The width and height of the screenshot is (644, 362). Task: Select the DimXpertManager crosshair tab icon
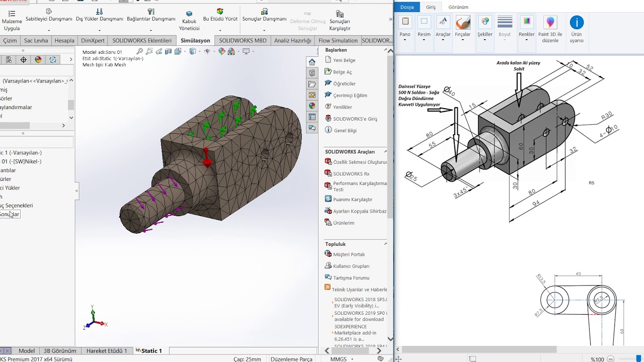click(x=23, y=60)
